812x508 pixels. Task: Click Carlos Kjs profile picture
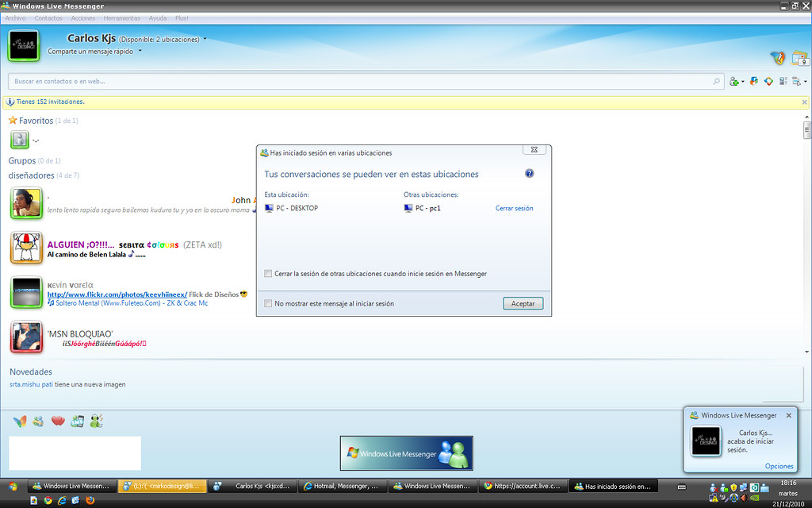(24, 45)
